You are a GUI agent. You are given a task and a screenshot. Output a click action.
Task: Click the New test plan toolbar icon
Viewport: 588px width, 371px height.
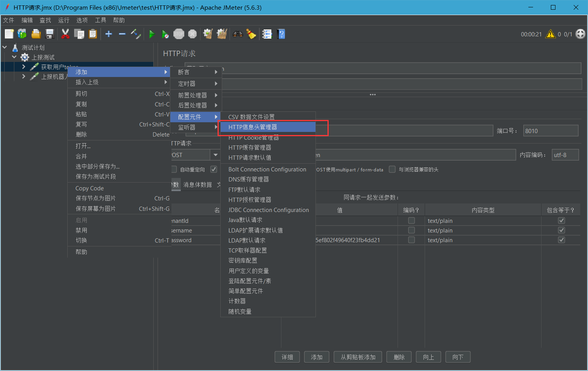pyautogui.click(x=9, y=34)
